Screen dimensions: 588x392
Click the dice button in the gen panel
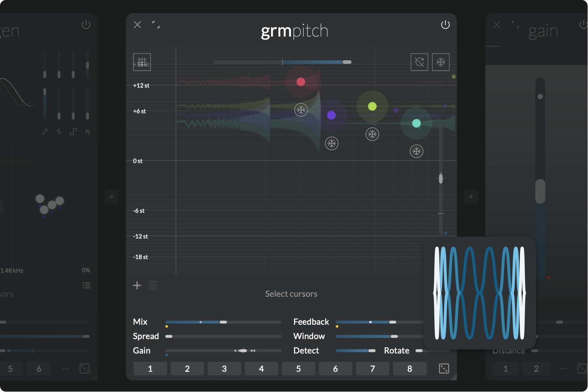(84, 368)
